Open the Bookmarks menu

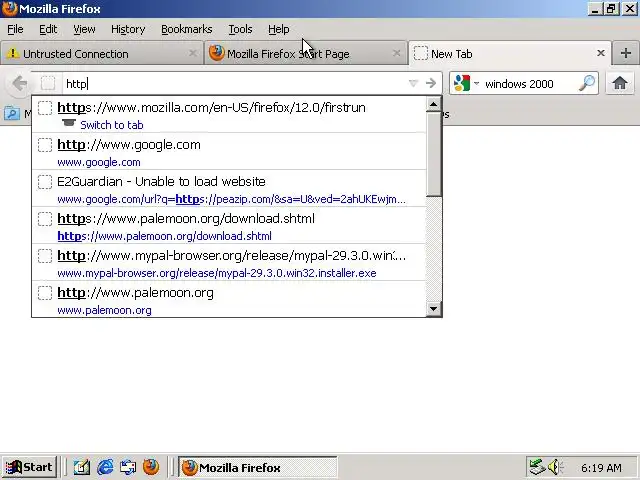[x=187, y=29]
